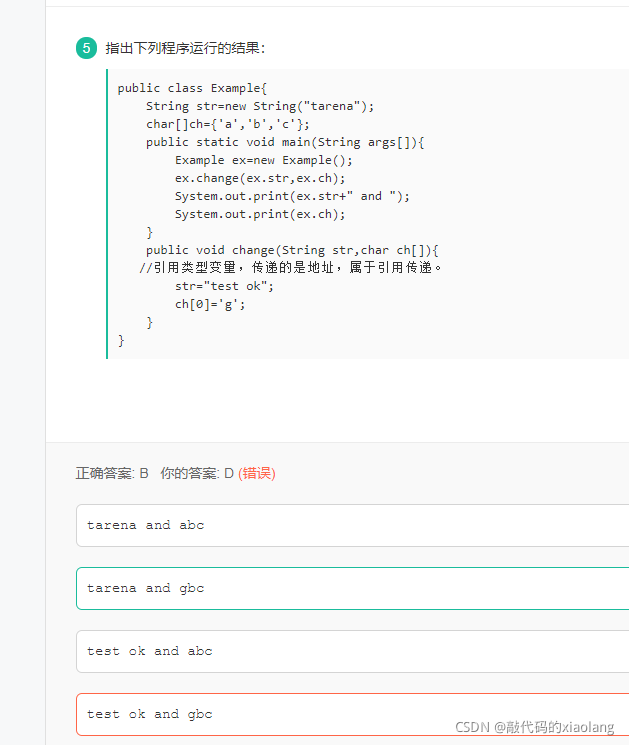This screenshot has width=629, height=745.
Task: Click the 'public static void main' line
Action: coord(285,142)
